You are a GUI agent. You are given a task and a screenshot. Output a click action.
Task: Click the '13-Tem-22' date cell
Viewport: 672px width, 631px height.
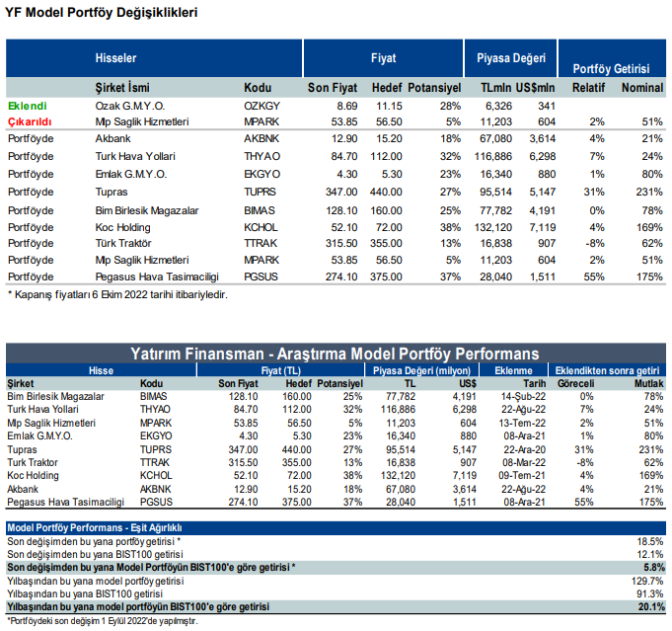tap(522, 423)
